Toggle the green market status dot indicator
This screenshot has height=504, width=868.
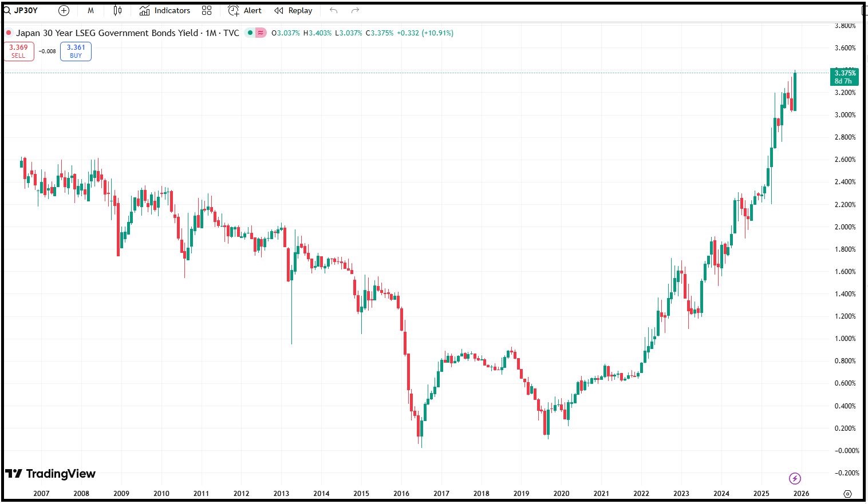(250, 33)
